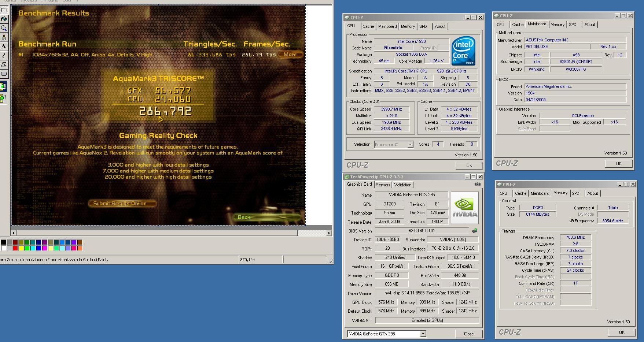Click the mainboard Model field P6T DELUXE
The image size is (644, 342).
(x=557, y=47)
